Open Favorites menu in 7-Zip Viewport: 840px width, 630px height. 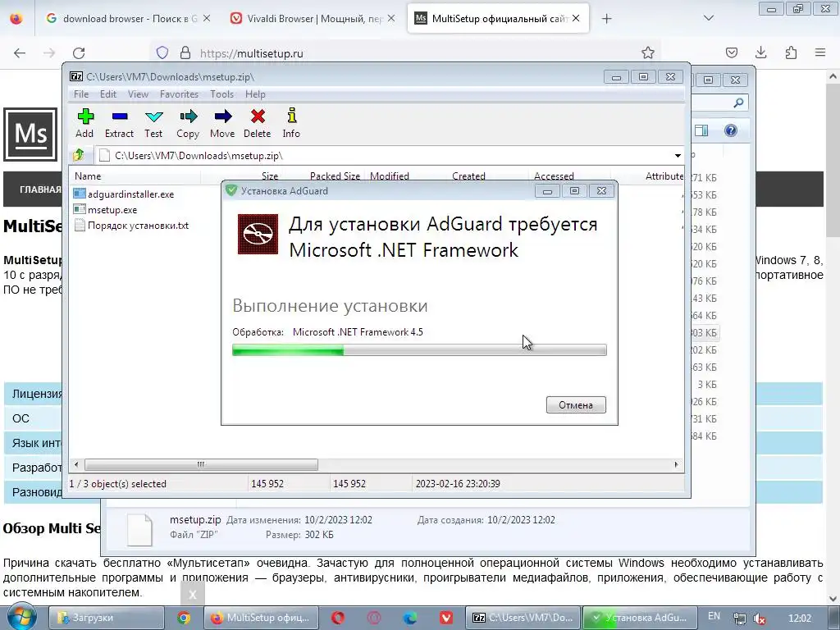coord(179,94)
